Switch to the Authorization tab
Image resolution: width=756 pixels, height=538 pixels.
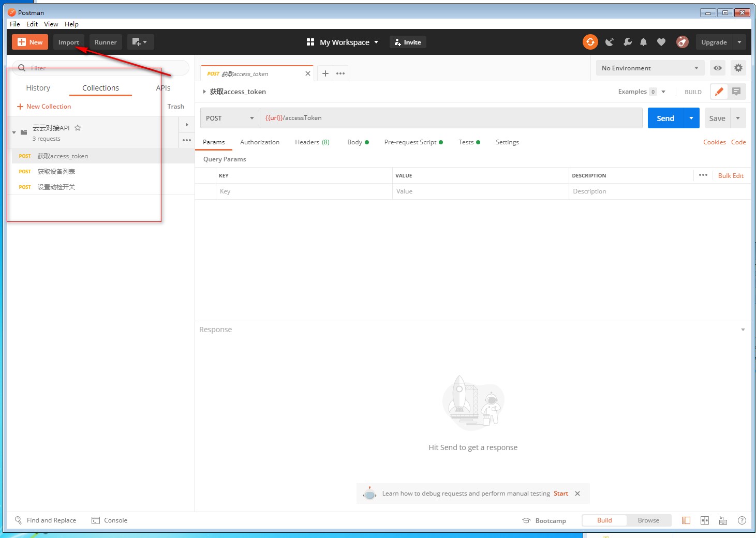pos(259,142)
